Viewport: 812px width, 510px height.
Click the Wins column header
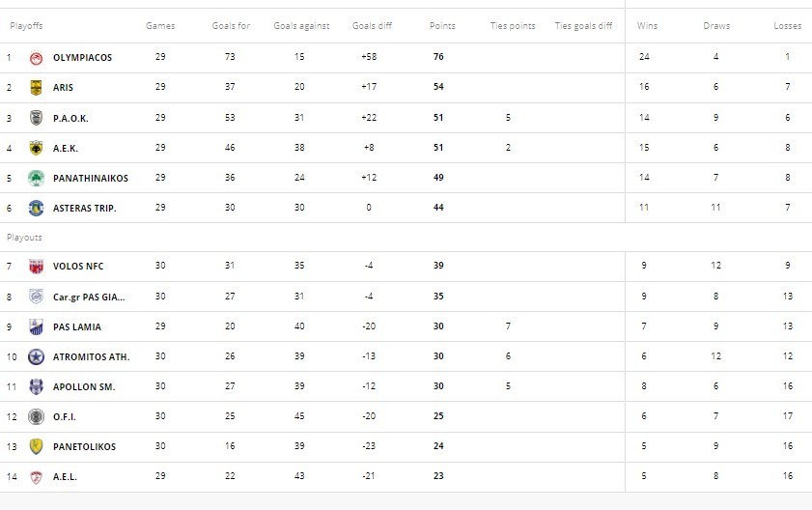[x=647, y=26]
